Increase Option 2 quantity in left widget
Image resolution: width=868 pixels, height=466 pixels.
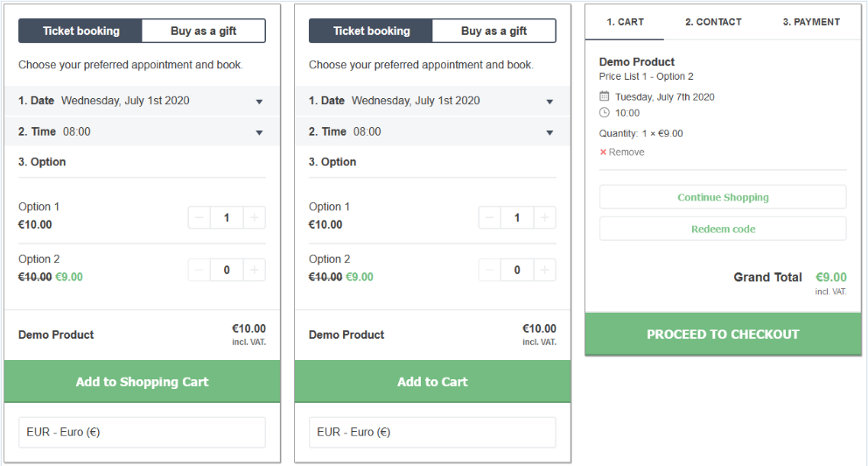coord(254,270)
